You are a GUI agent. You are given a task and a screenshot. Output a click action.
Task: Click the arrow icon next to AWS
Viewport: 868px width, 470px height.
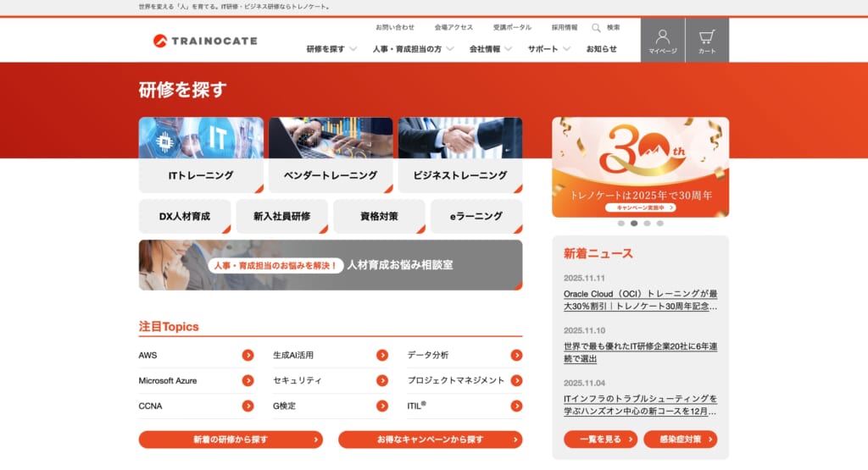click(x=248, y=355)
